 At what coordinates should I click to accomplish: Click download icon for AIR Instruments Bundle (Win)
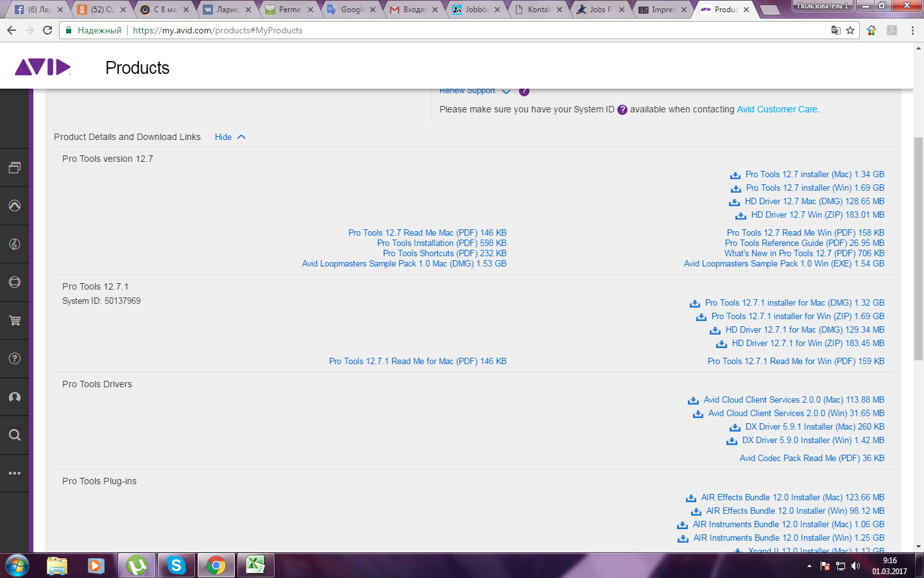683,539
